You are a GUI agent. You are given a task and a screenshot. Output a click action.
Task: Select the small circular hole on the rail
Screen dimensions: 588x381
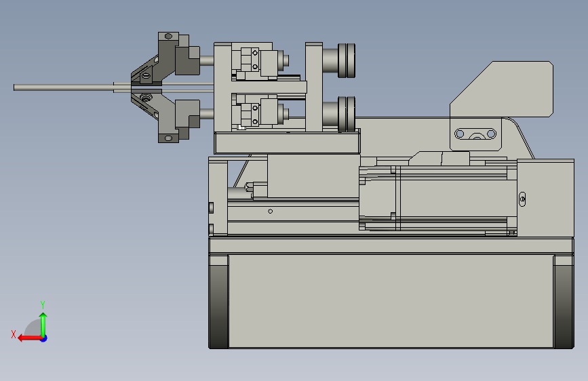click(271, 212)
